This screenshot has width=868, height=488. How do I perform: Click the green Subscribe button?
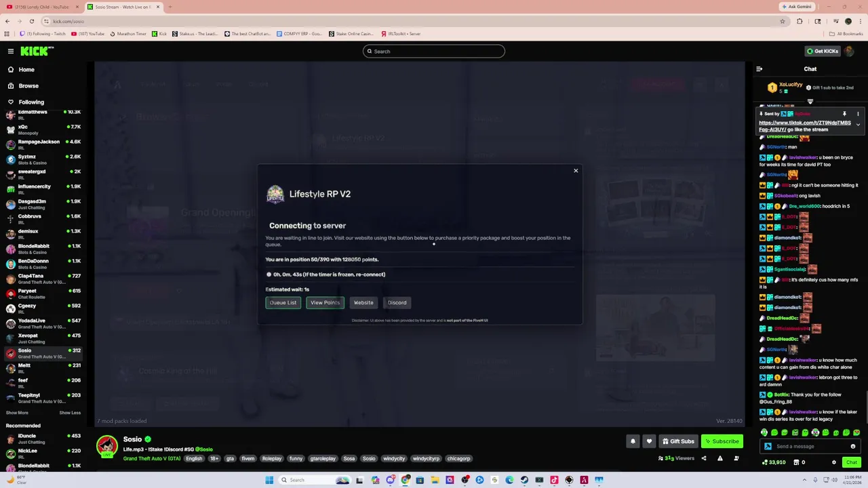coord(722,441)
